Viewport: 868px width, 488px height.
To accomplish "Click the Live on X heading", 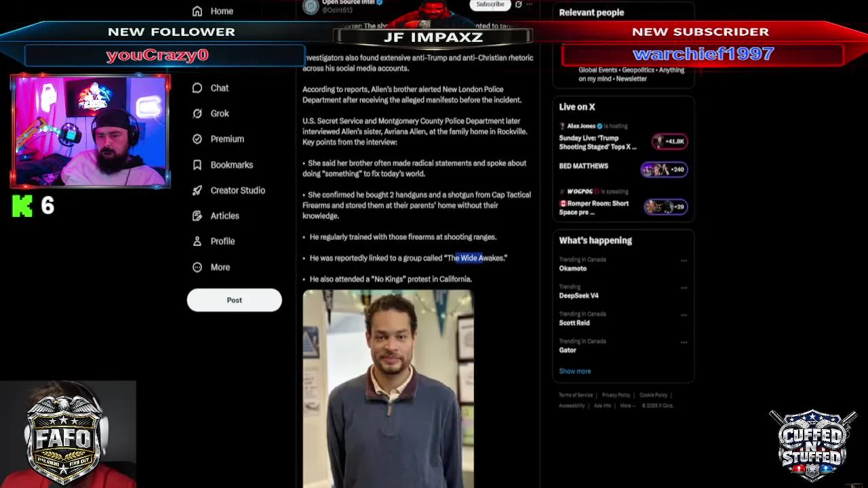I will (577, 106).
